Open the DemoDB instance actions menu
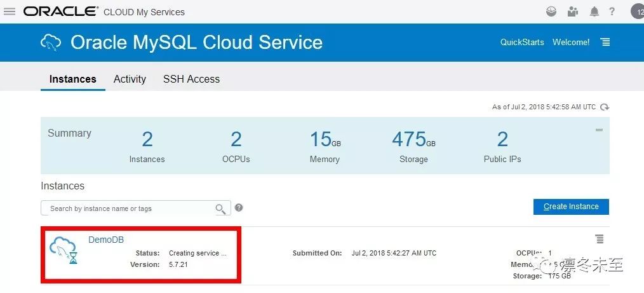Image resolution: width=644 pixels, height=293 pixels. [x=600, y=238]
